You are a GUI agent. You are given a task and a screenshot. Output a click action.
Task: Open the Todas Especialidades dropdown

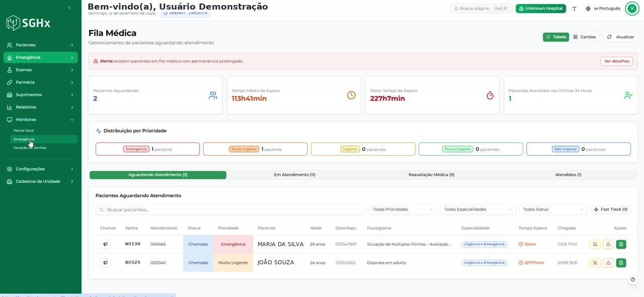pyautogui.click(x=478, y=209)
